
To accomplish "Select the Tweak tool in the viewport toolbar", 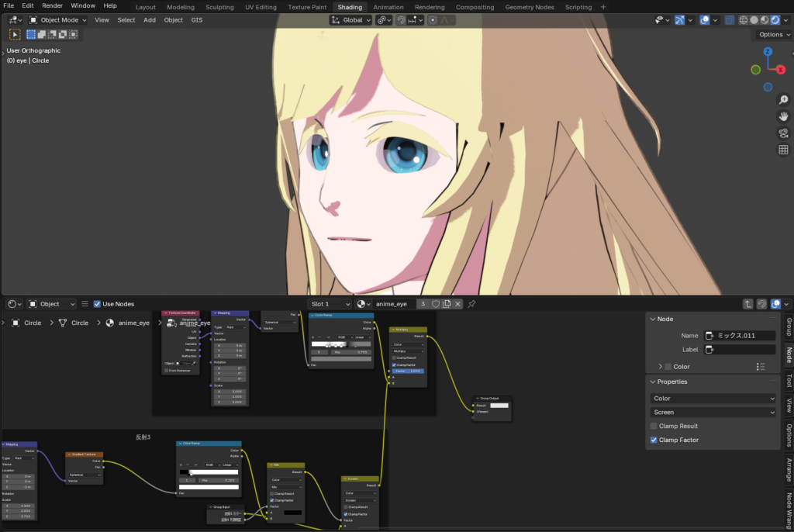I will click(15, 34).
